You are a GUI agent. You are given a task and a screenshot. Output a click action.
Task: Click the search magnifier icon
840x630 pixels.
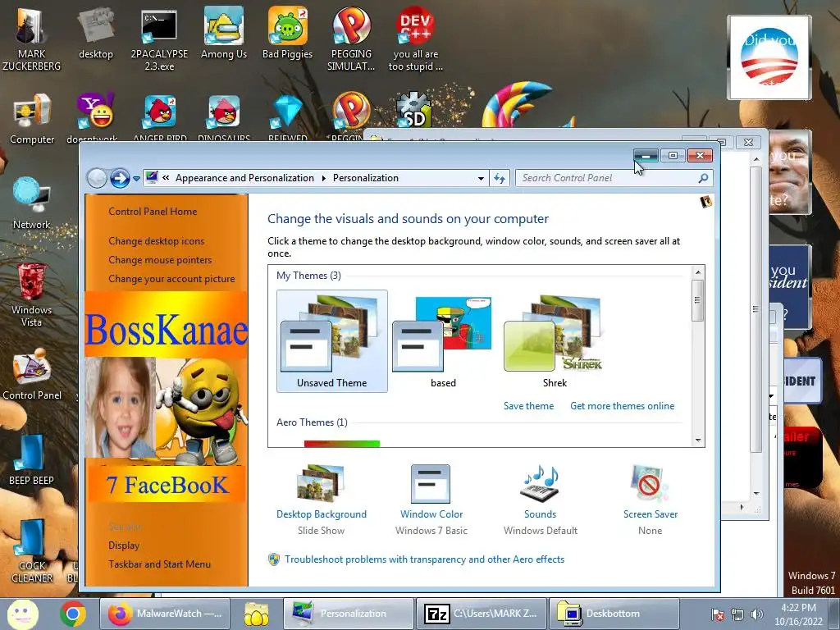pos(703,178)
